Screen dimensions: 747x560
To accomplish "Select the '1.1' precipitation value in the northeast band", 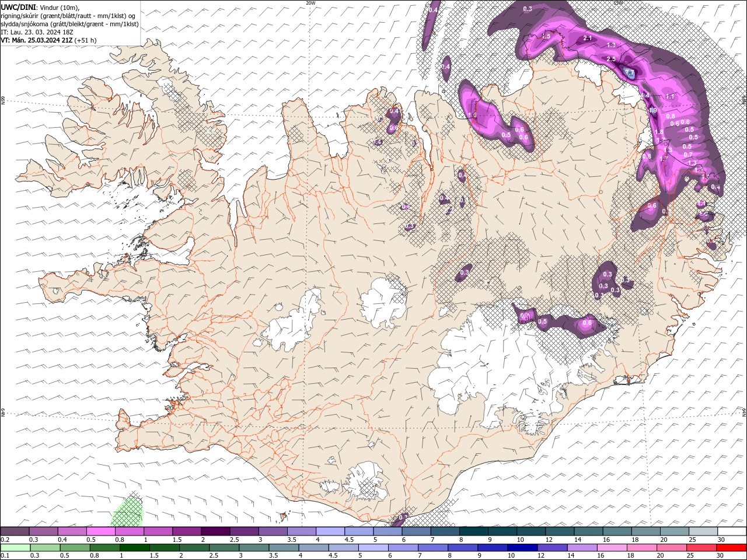I will 670,97.
